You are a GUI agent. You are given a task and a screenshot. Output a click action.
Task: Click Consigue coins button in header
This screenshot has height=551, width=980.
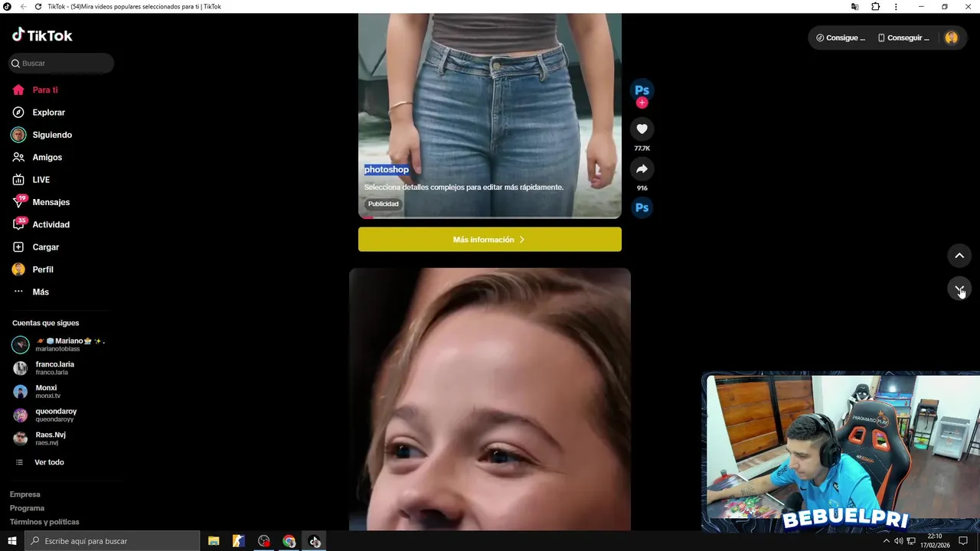tap(841, 37)
